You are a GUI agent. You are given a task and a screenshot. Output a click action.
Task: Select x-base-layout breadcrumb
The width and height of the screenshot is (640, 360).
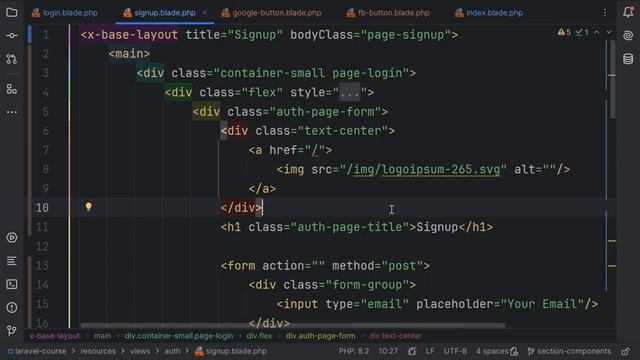click(x=55, y=336)
